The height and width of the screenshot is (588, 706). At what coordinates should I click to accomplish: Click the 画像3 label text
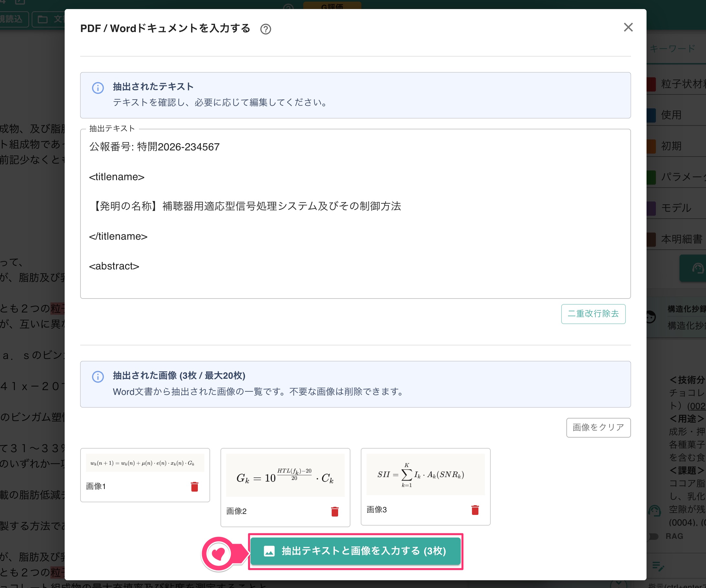coord(377,510)
